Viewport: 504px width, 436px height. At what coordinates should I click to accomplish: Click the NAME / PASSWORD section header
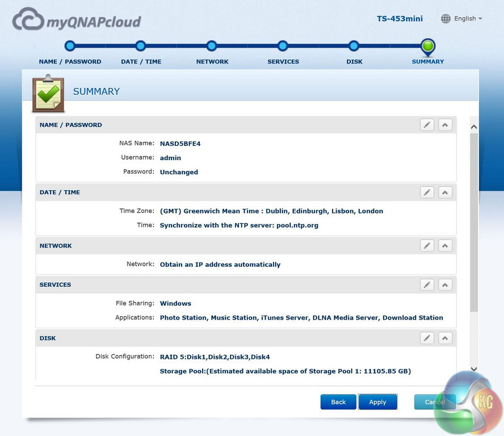[x=71, y=125]
